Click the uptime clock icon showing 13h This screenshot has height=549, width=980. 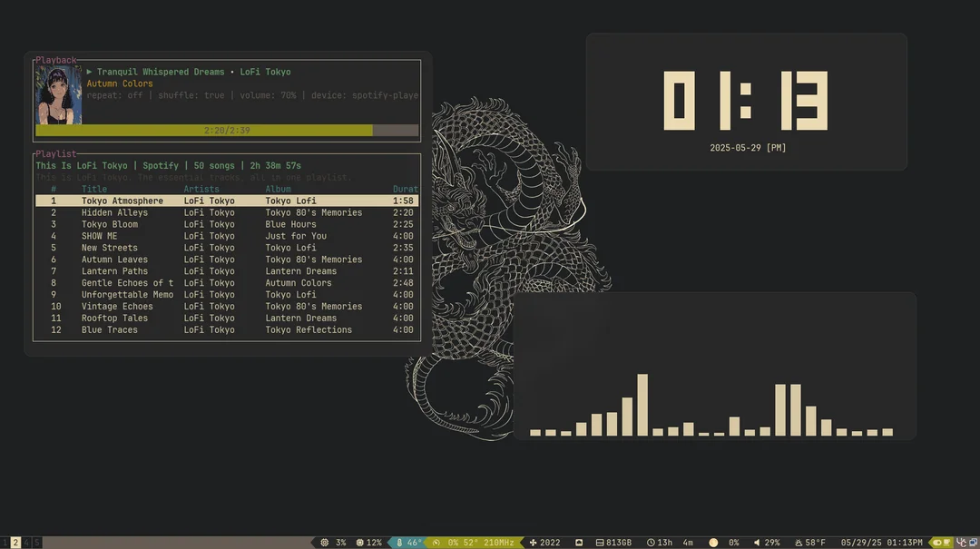tap(651, 543)
